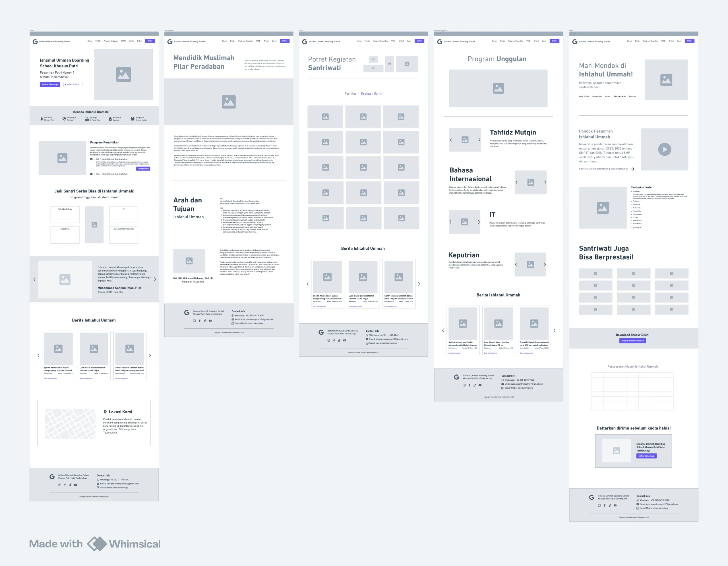
Task: Select the Kegiatan Santri tab in Galeri
Action: (x=371, y=94)
